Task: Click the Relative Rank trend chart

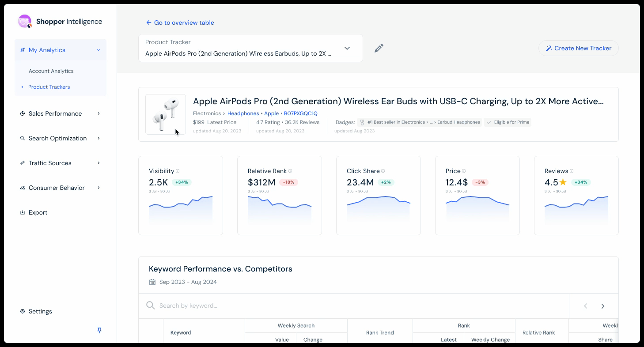Action: pyautogui.click(x=280, y=209)
